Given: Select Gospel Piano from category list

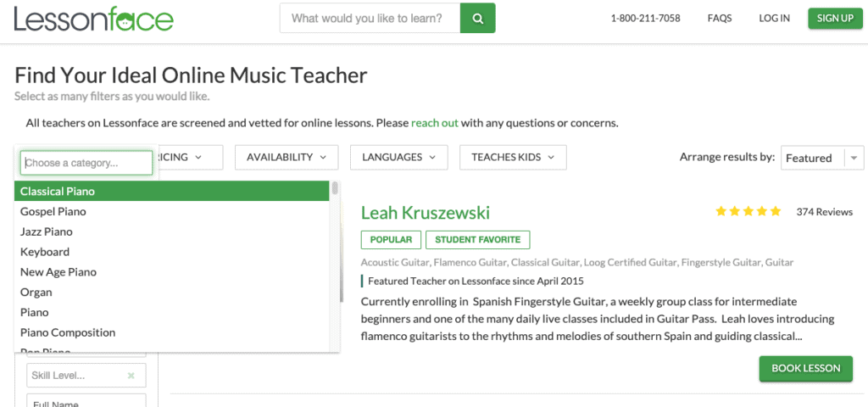Looking at the screenshot, I should tap(171, 211).
